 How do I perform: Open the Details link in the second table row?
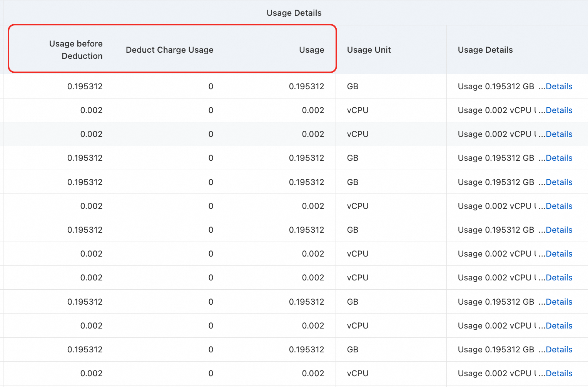click(559, 110)
